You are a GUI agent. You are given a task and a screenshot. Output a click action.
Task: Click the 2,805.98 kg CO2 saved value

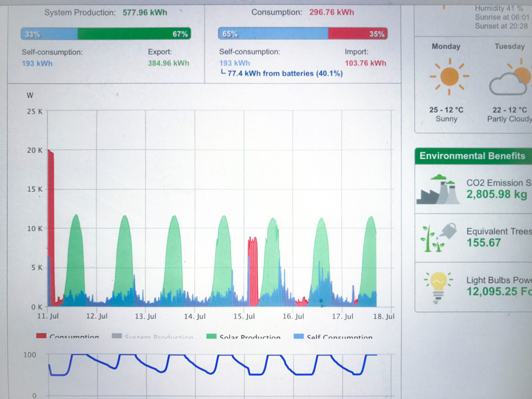(x=496, y=194)
